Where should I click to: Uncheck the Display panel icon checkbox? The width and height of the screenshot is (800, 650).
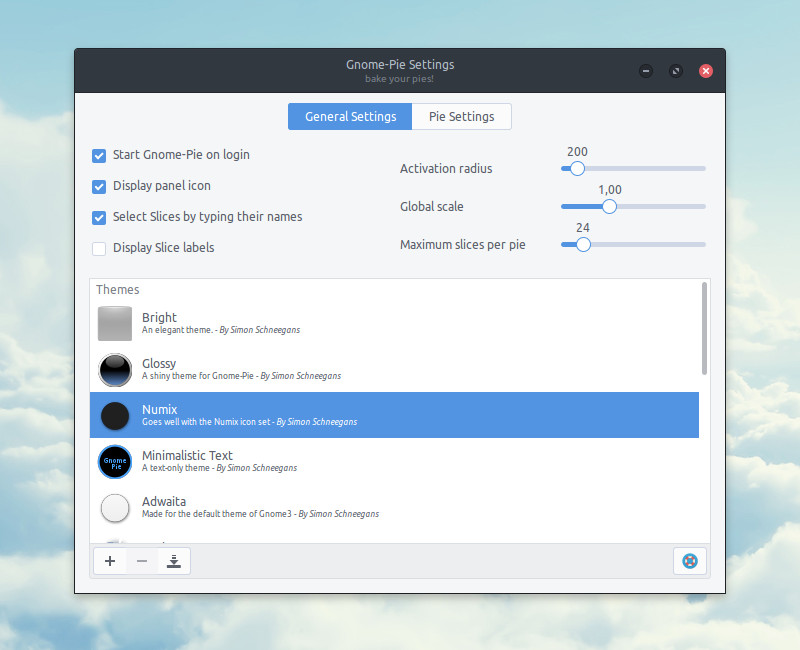(99, 187)
